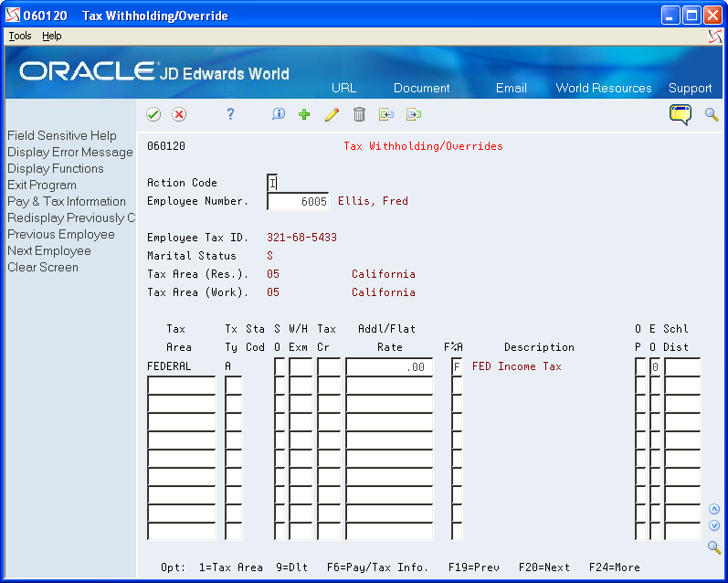Image resolution: width=728 pixels, height=583 pixels.
Task: Click the FEDERAL row Addl/Flat Rate field
Action: (x=389, y=366)
